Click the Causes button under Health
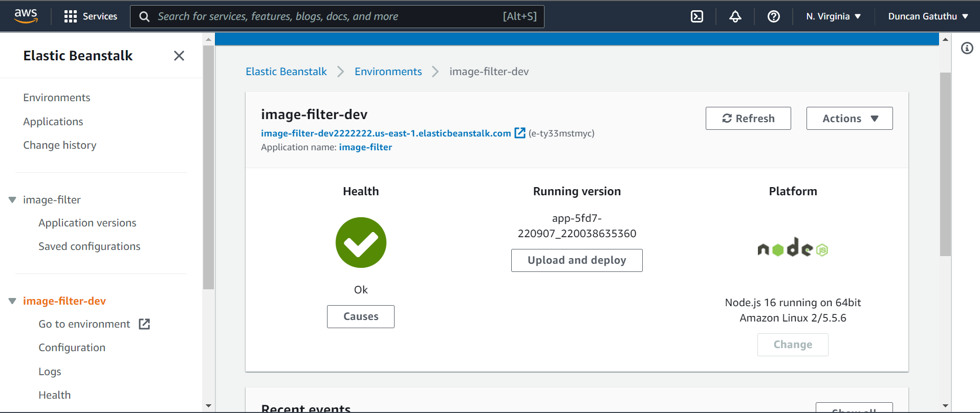The width and height of the screenshot is (980, 413). point(361,316)
